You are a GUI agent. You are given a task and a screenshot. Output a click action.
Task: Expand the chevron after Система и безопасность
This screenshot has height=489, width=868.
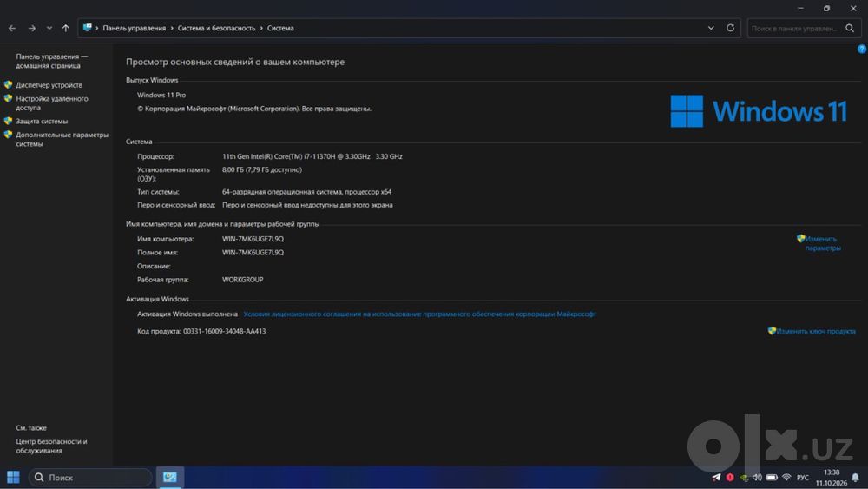[x=261, y=29]
